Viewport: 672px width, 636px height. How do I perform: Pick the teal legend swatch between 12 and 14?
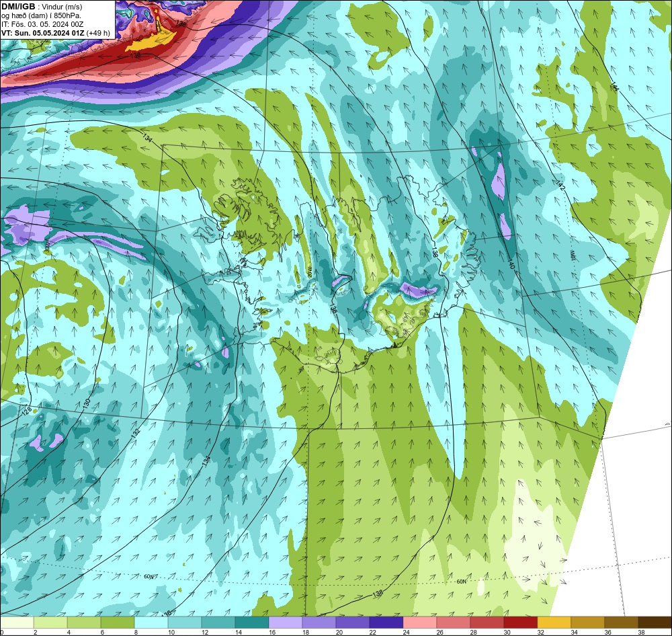tap(218, 623)
